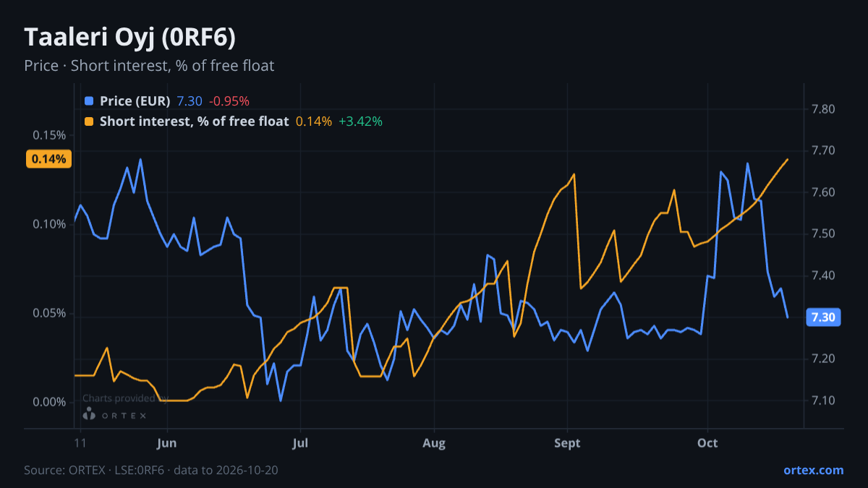Click the 7.50 right axis label
Image resolution: width=868 pixels, height=488 pixels.
823,234
